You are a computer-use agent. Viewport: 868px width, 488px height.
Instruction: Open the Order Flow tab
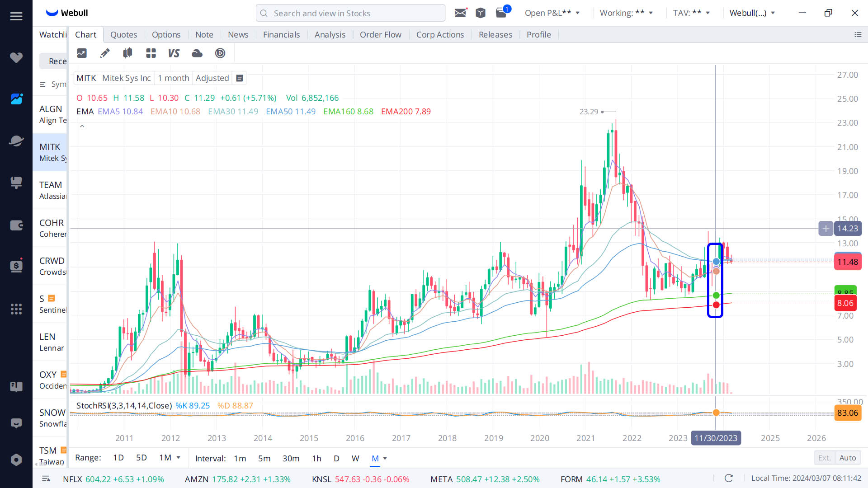(380, 35)
